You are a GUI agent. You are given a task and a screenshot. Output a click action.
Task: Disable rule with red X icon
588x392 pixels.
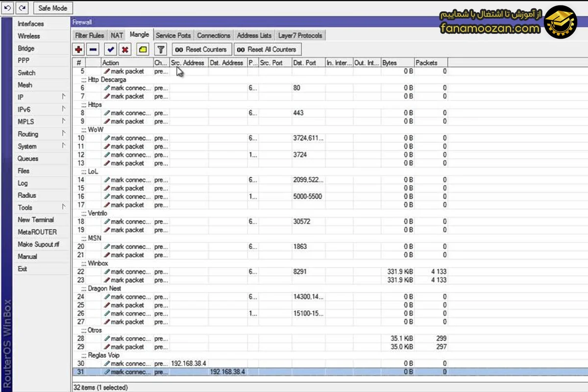pos(125,49)
